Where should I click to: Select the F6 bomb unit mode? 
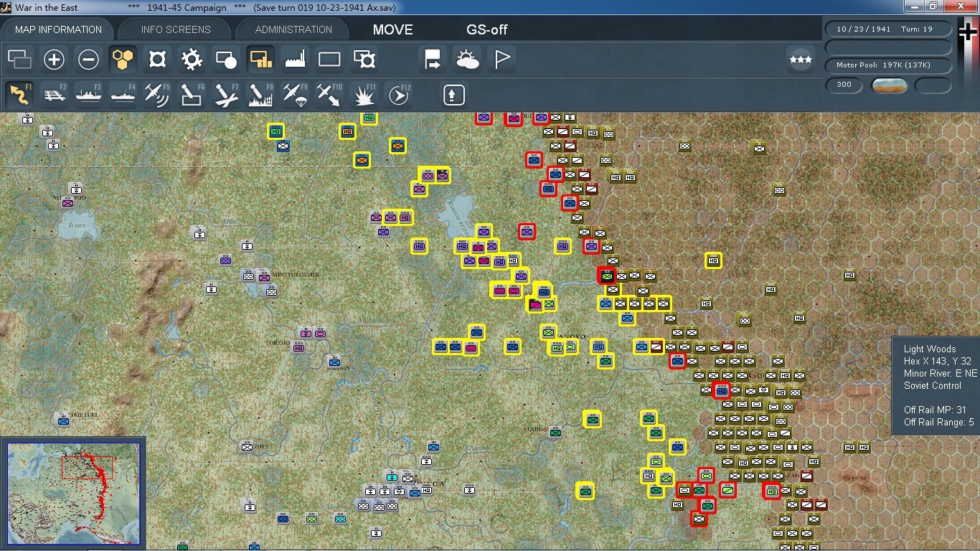coord(192,95)
